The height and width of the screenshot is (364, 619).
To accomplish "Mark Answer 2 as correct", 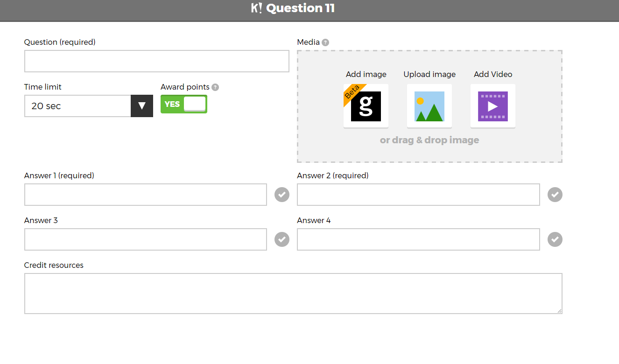I will pos(555,195).
